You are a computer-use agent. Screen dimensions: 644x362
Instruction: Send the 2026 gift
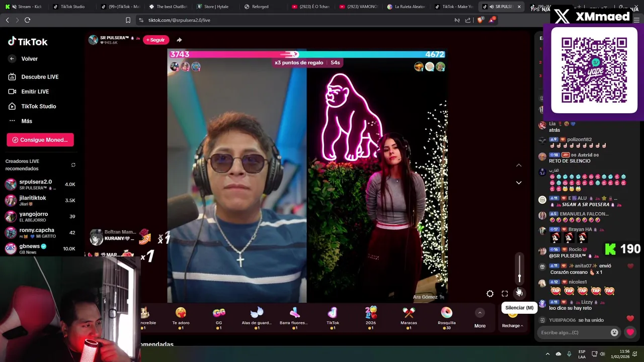pos(371,318)
